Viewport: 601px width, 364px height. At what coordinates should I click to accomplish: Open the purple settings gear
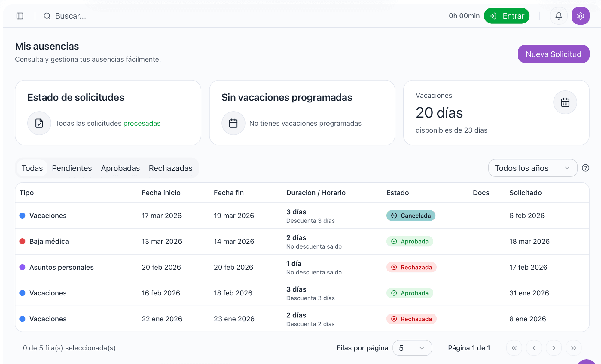point(580,16)
